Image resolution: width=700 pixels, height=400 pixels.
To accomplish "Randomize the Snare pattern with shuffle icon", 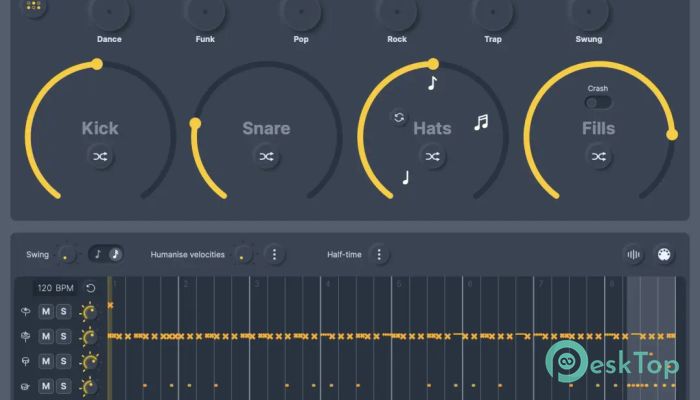I will 266,156.
